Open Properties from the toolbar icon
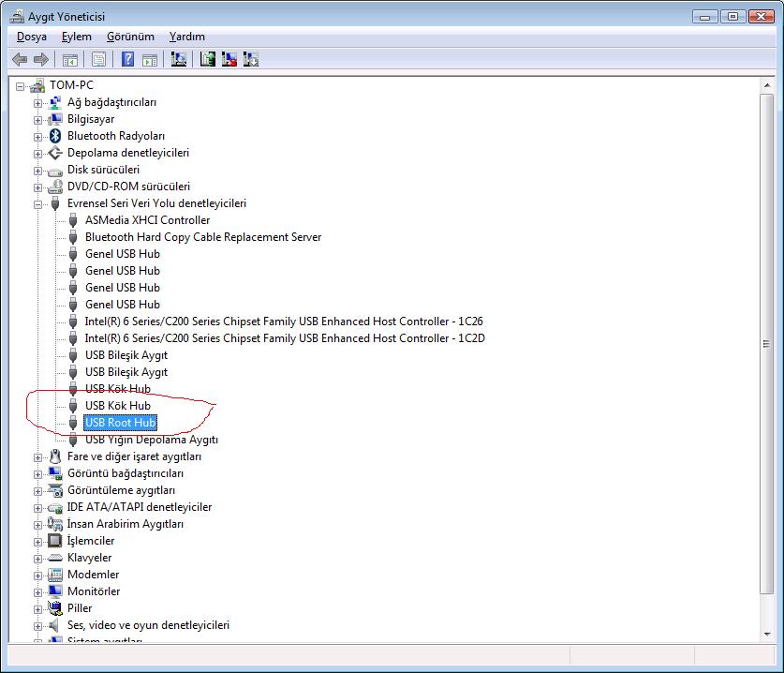The height and width of the screenshot is (673, 784). click(98, 59)
